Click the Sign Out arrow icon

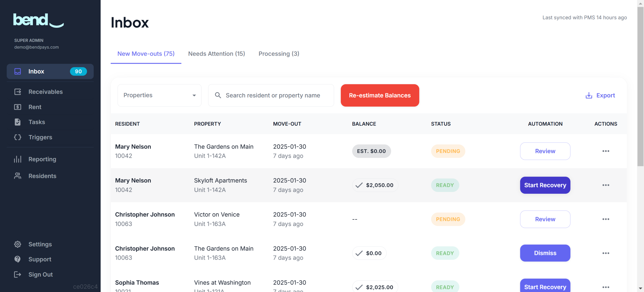pyautogui.click(x=18, y=274)
